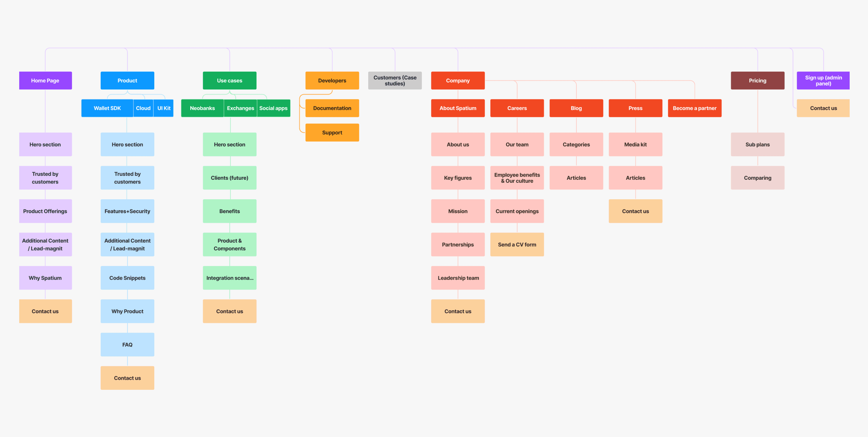868x437 pixels.
Task: Select Contact us under Home Page column
Action: pyautogui.click(x=45, y=311)
